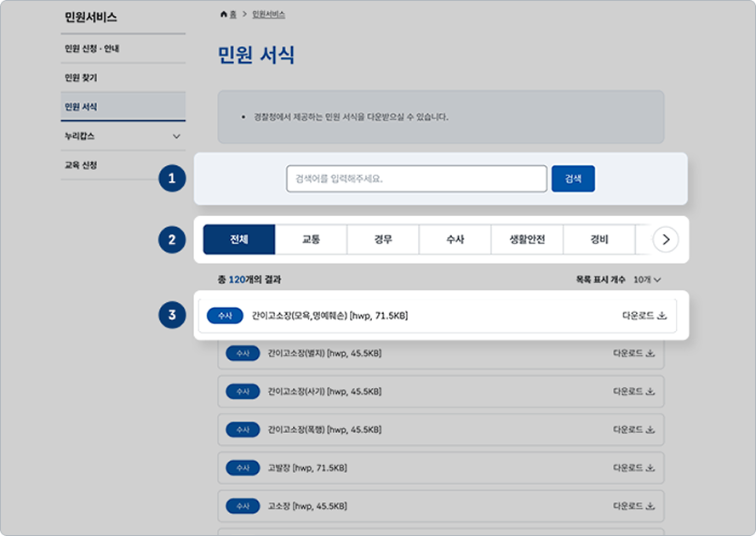Viewport: 756px width, 536px height.
Task: Download 간이고소장(별지) file
Action: (x=634, y=353)
